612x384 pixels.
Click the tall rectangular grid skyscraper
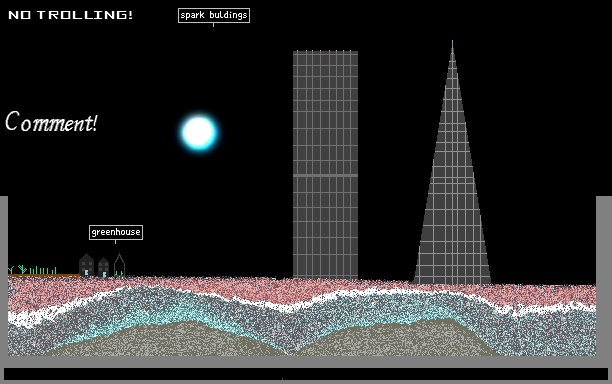click(326, 165)
